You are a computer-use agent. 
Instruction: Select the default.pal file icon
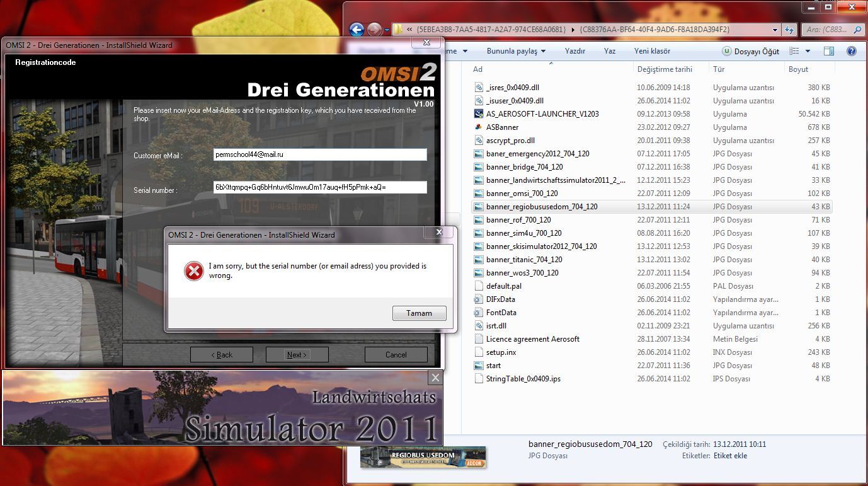(x=479, y=286)
